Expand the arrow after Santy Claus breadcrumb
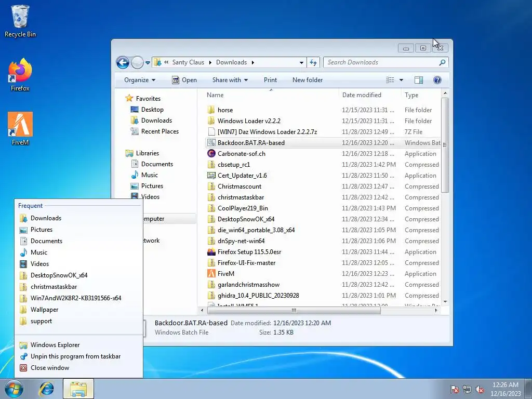 click(210, 62)
